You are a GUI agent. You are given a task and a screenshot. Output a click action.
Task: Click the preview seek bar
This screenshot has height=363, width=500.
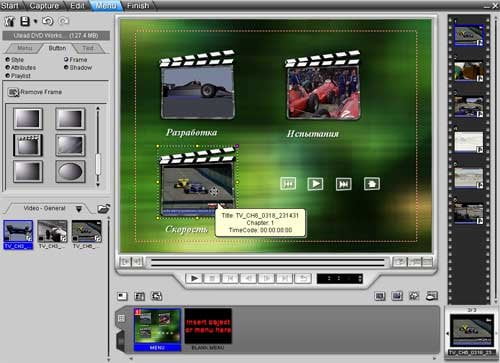[x=268, y=262]
